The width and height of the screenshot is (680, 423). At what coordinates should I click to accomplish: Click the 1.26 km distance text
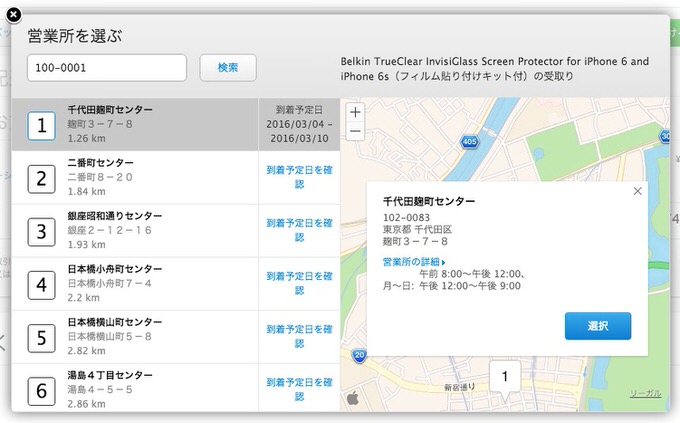pos(86,138)
